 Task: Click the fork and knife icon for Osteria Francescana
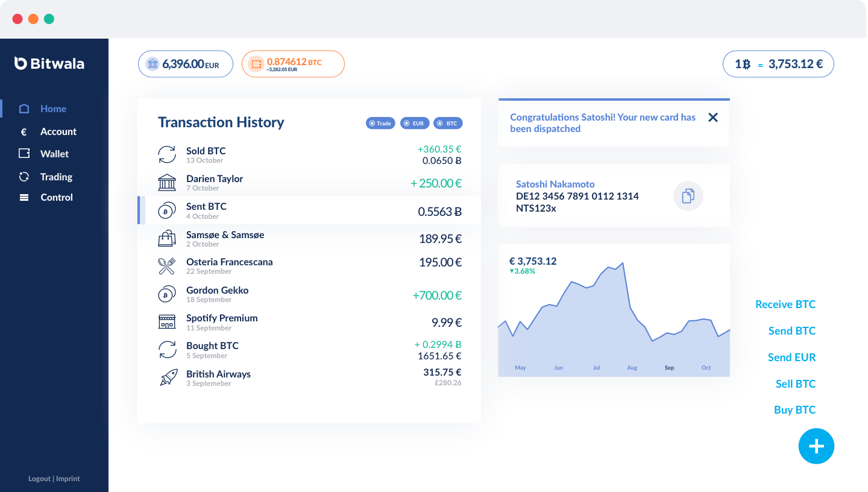tap(167, 266)
